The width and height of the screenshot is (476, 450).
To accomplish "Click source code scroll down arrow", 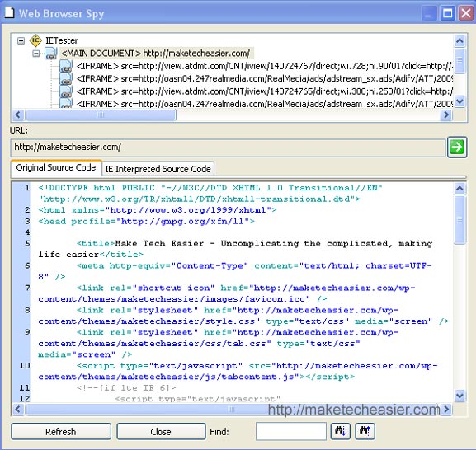I will pyautogui.click(x=460, y=395).
